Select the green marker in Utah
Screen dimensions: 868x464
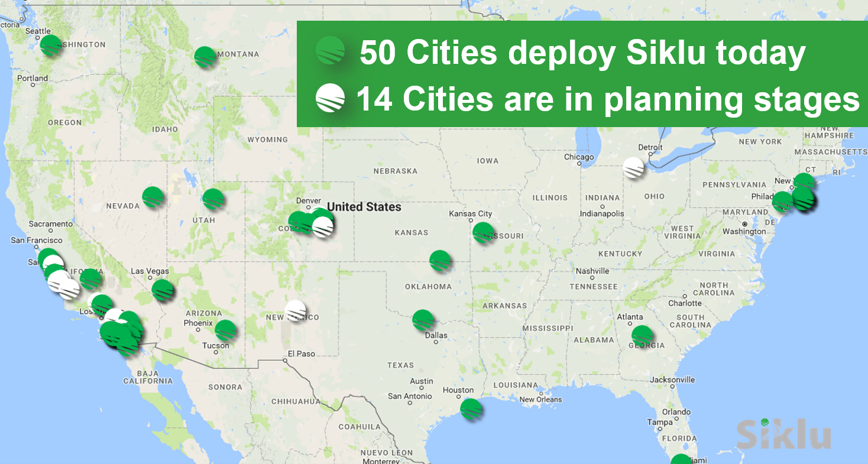[x=213, y=199]
